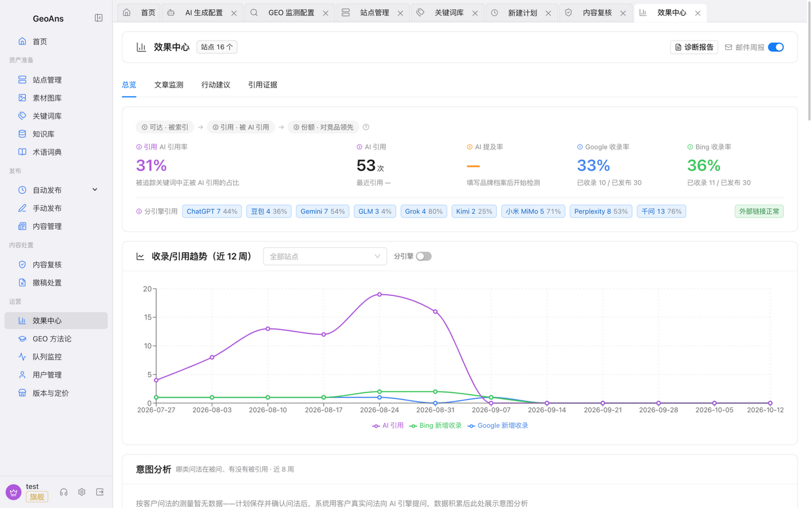Viewport: 812px width, 508px height.
Task: Open 手动发布 in the sidebar
Action: coord(56,208)
